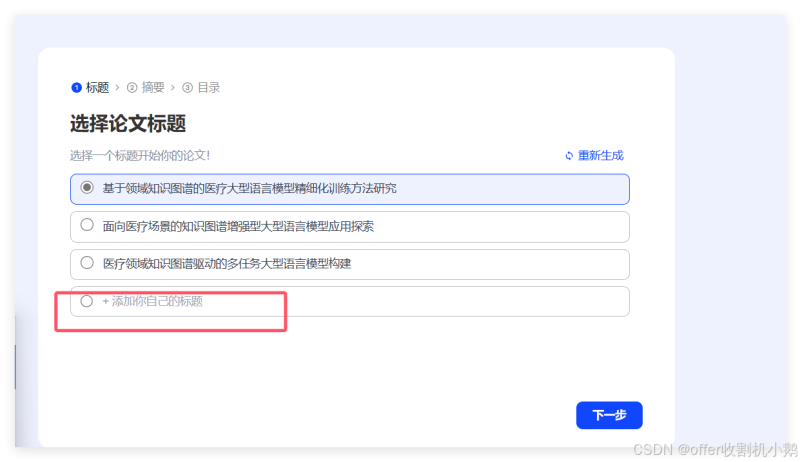Select radio for 医疗领域知识图谱驱动 title
Screen dimensions: 800x462
[x=87, y=263]
